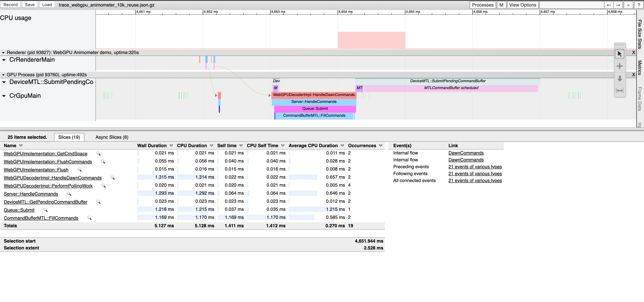Activate the pan tool with four-way arrows

[x=620, y=66]
